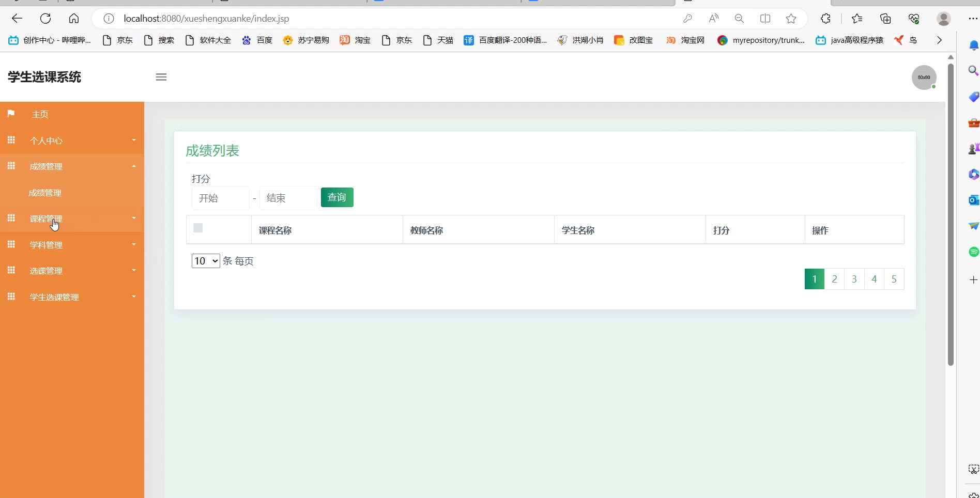The width and height of the screenshot is (980, 498).
Task: Select active pagination page 1
Action: click(x=815, y=279)
